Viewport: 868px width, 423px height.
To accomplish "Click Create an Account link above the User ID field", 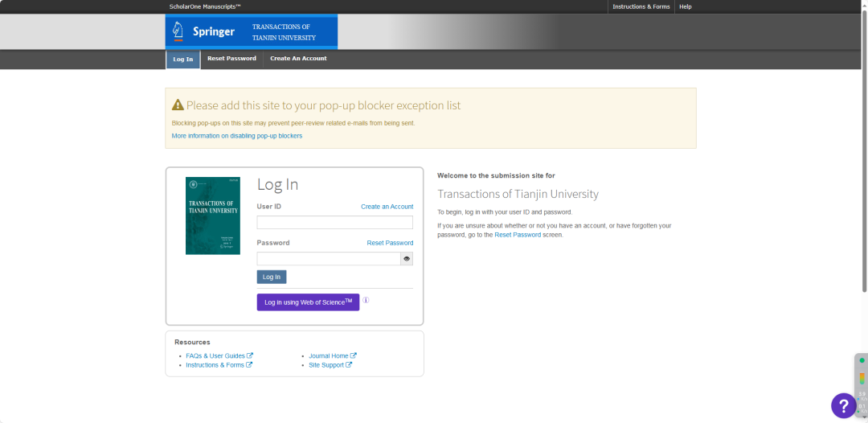I will pos(387,207).
